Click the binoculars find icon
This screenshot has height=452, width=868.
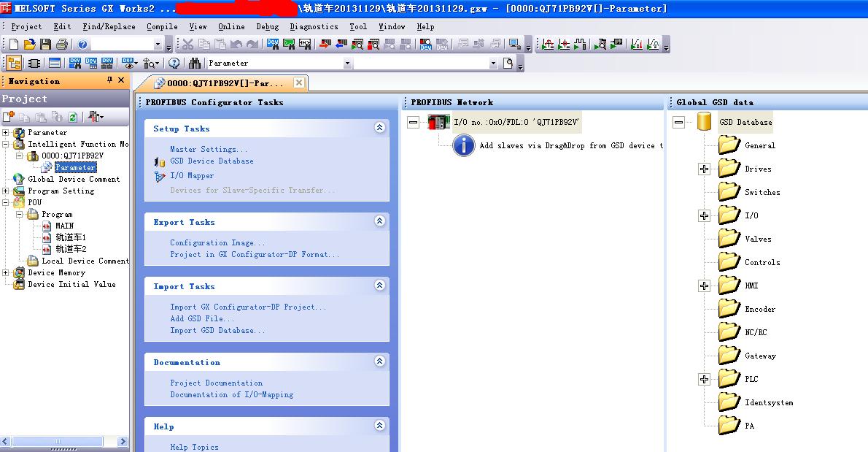[x=195, y=64]
